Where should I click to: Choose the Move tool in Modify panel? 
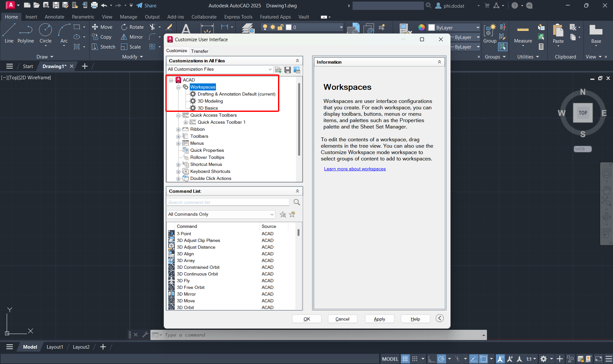tap(102, 27)
